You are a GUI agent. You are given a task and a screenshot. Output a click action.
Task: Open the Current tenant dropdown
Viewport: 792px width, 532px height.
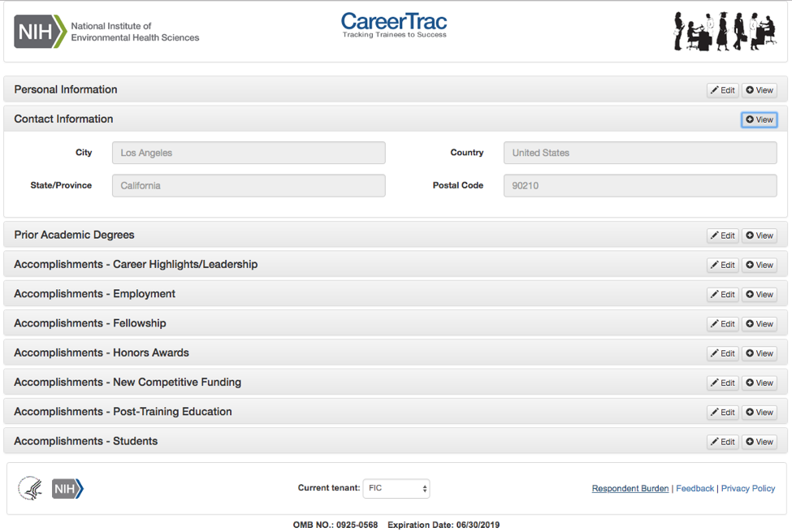tap(396, 488)
